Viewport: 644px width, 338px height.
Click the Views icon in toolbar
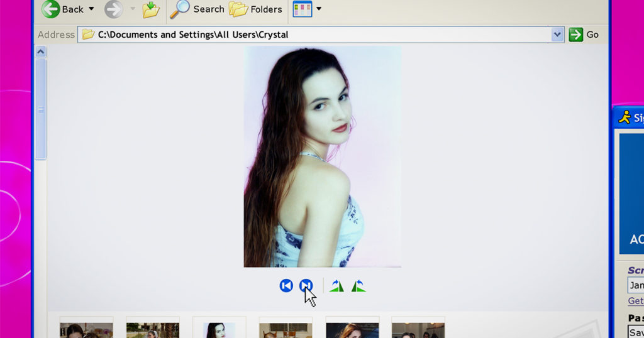[x=303, y=9]
